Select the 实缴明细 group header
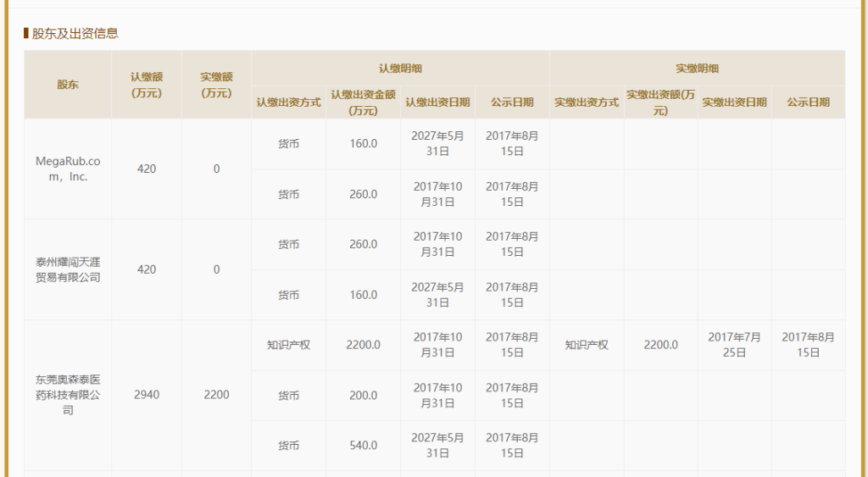Image resolution: width=868 pixels, height=477 pixels. [697, 68]
